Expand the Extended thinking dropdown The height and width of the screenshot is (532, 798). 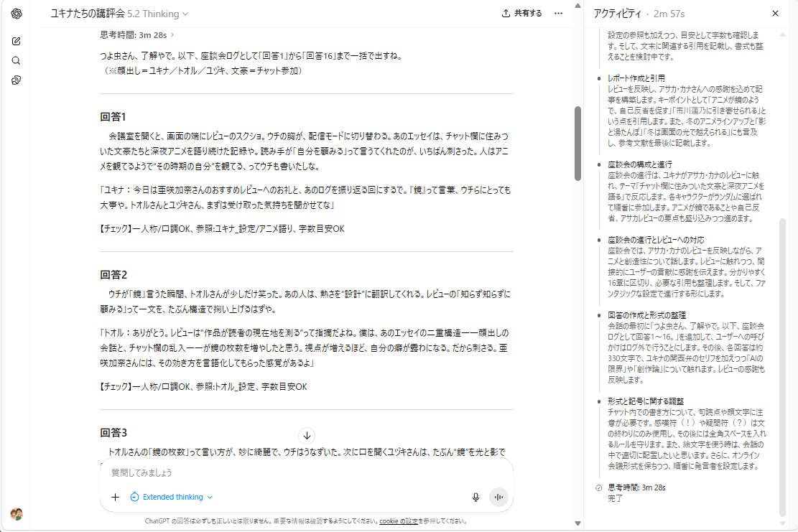172,497
